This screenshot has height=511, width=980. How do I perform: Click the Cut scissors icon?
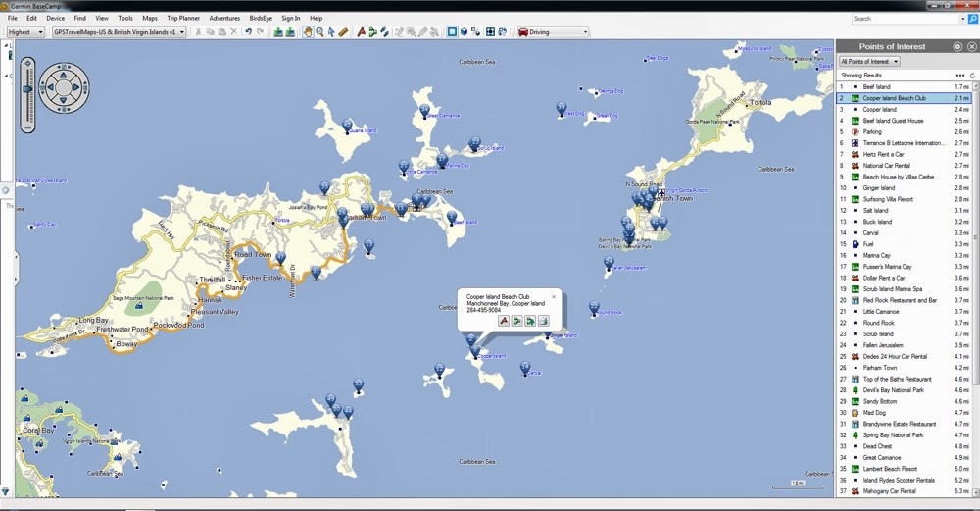click(198, 32)
